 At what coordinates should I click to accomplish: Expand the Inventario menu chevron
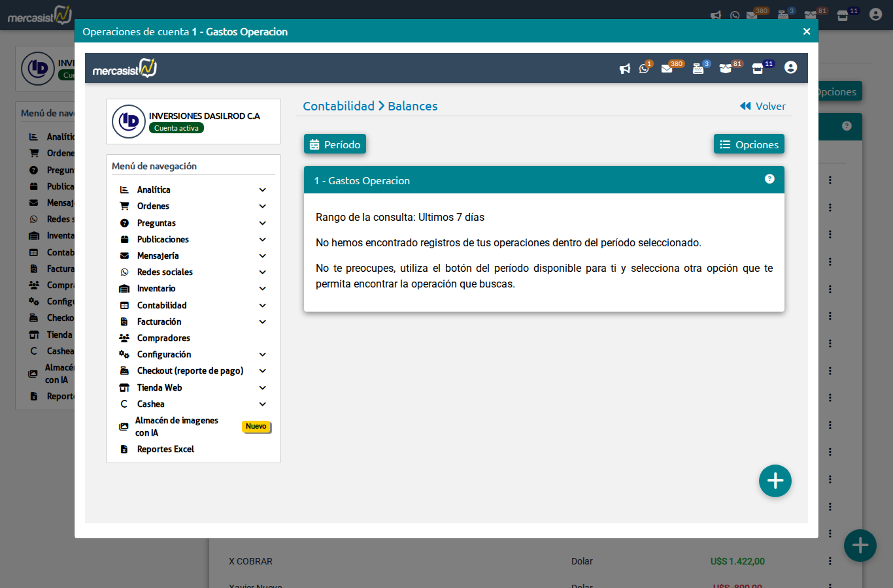tap(262, 289)
